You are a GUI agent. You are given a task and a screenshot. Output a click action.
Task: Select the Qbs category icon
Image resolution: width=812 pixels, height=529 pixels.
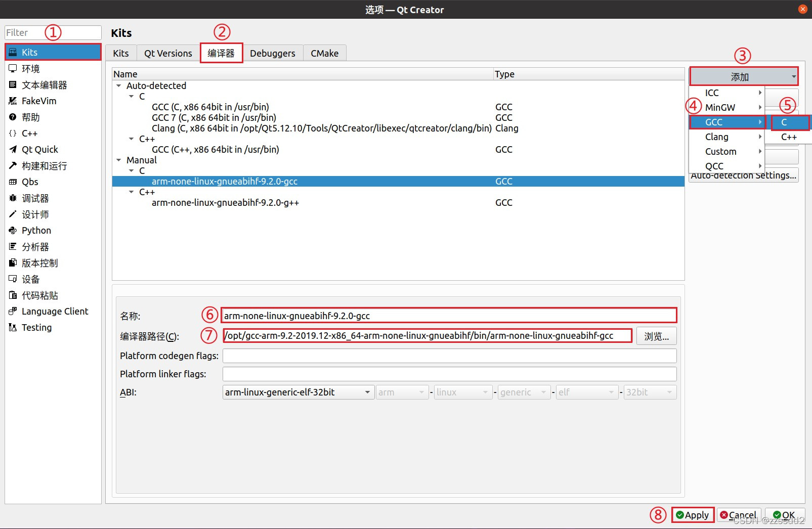pyautogui.click(x=13, y=182)
